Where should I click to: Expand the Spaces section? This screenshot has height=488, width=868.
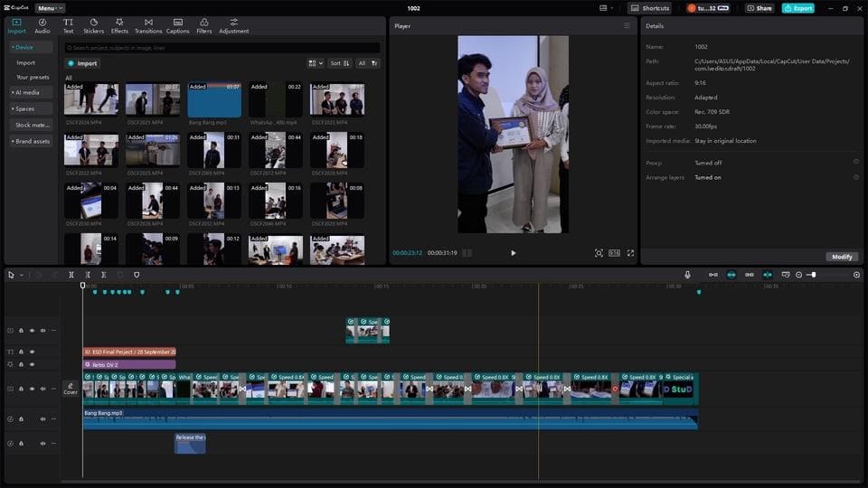(31, 108)
